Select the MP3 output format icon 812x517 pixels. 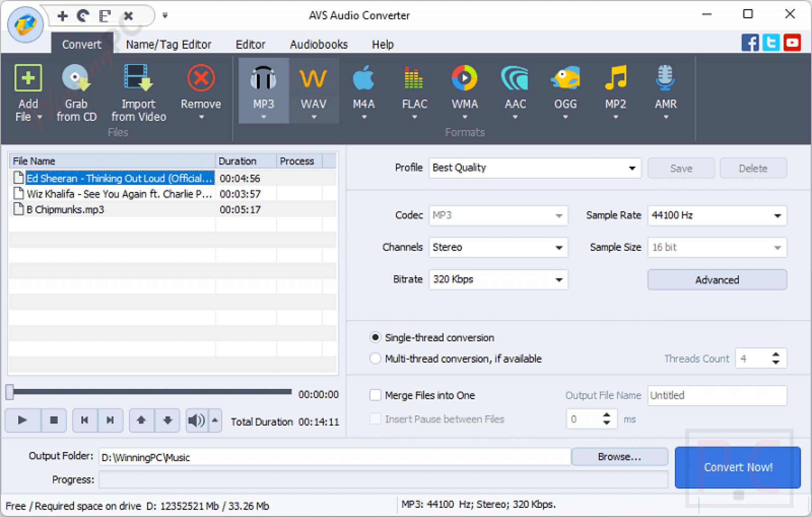[x=263, y=89]
